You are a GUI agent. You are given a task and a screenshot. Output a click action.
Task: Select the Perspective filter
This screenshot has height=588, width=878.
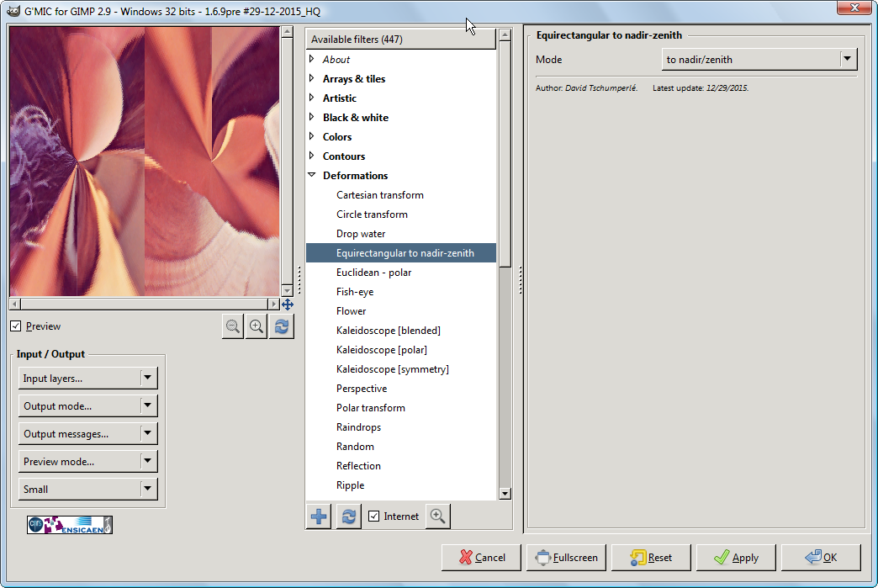[x=401, y=388]
